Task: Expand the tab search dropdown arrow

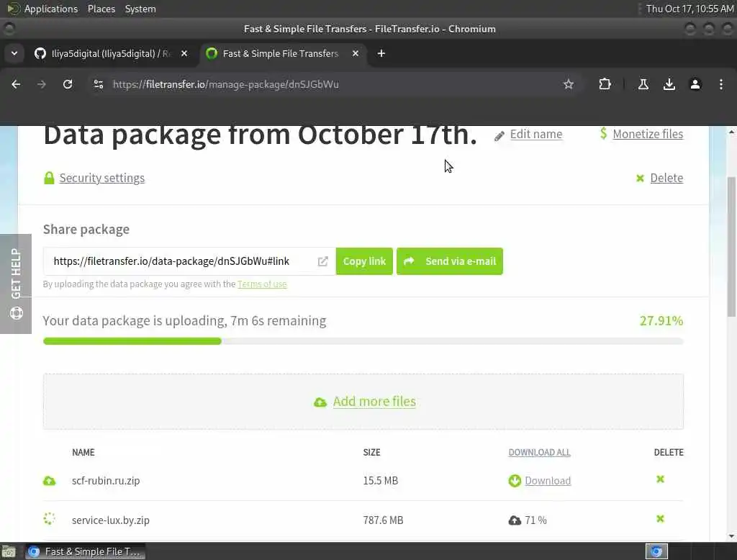Action: click(x=14, y=53)
